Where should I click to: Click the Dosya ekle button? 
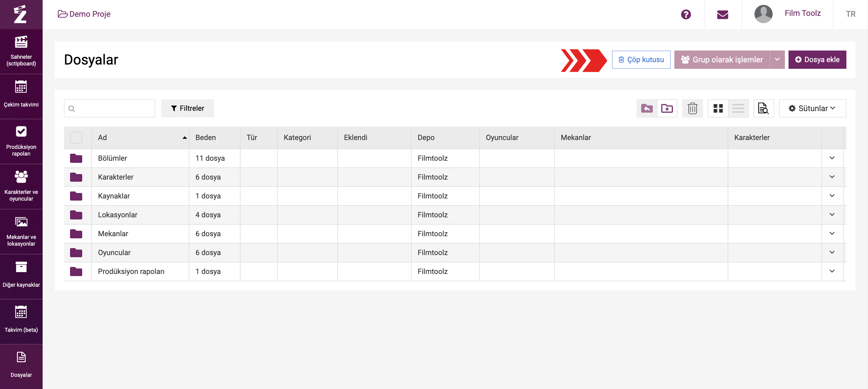tap(817, 60)
